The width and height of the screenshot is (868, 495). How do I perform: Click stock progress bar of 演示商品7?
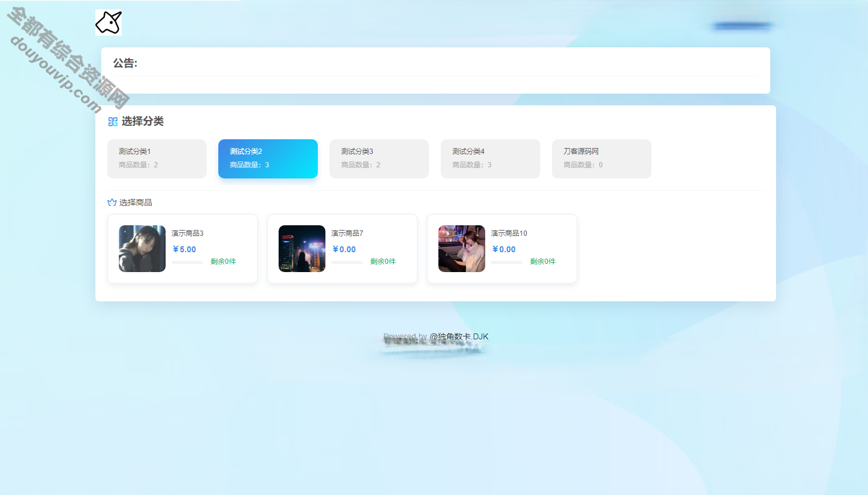point(346,262)
